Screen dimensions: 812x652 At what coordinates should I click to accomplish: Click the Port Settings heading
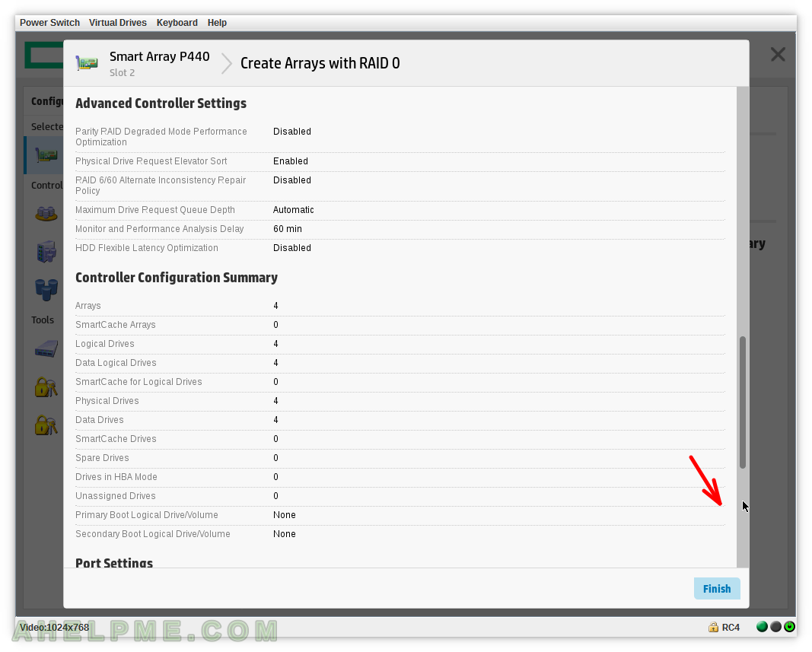(114, 562)
